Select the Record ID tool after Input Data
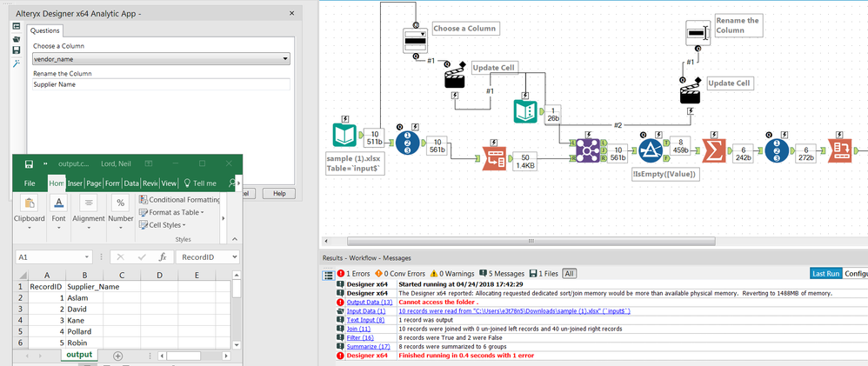The height and width of the screenshot is (366, 868). pos(407,143)
